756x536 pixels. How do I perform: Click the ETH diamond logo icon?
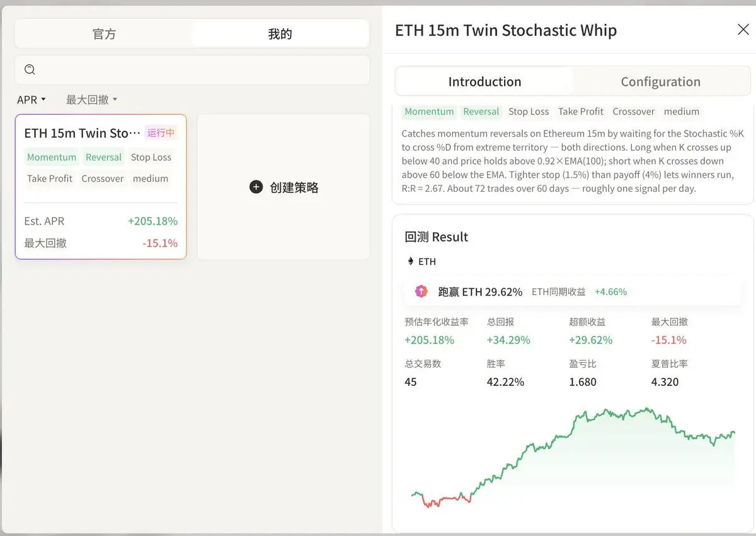click(411, 261)
